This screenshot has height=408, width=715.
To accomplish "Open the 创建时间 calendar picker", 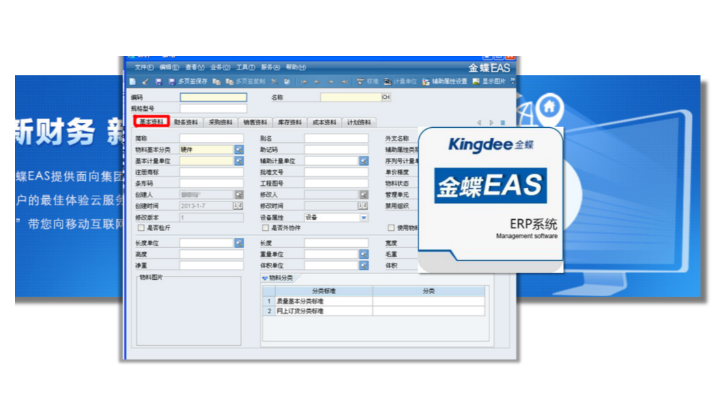I will pyautogui.click(x=238, y=206).
